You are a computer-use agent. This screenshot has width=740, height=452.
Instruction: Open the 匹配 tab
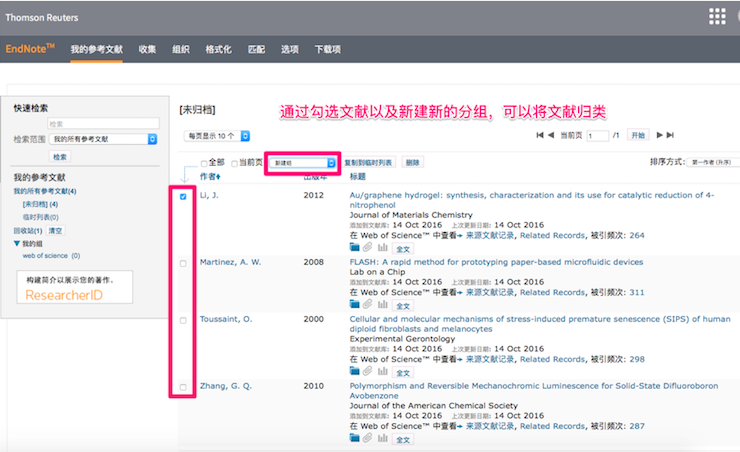coord(256,49)
